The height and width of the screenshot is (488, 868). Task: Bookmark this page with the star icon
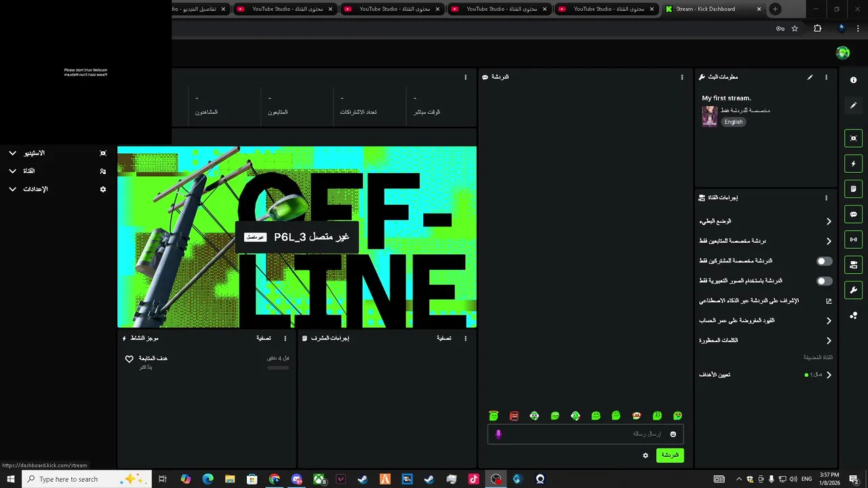[795, 28]
